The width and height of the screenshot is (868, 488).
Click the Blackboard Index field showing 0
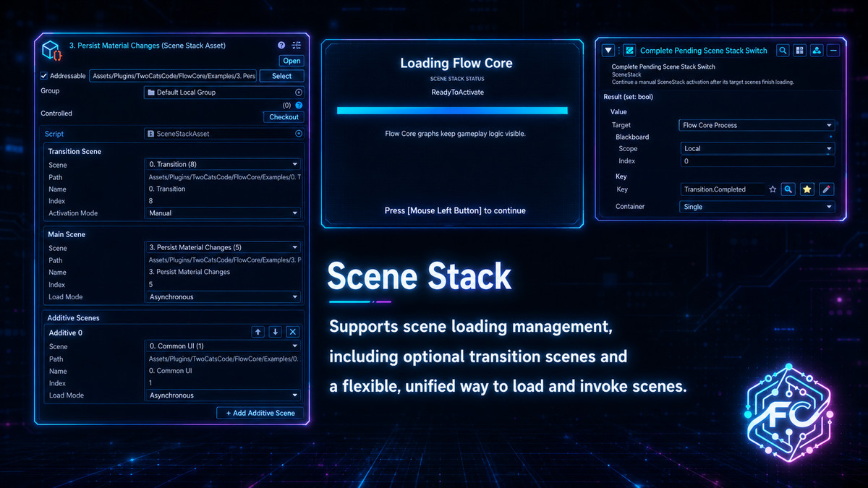[757, 161]
